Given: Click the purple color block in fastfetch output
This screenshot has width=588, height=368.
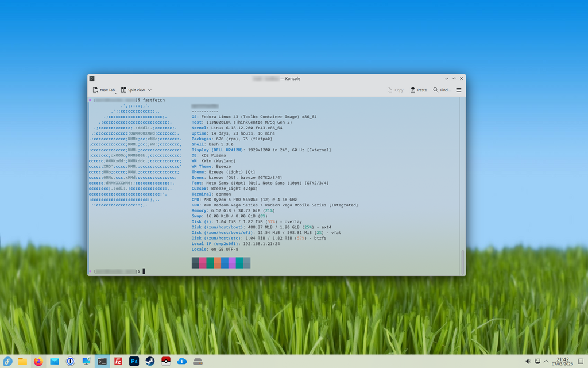Looking at the screenshot, I should tap(232, 262).
